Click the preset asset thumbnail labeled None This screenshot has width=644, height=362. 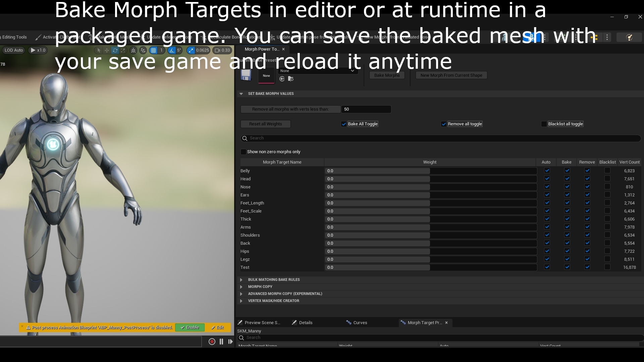click(266, 76)
